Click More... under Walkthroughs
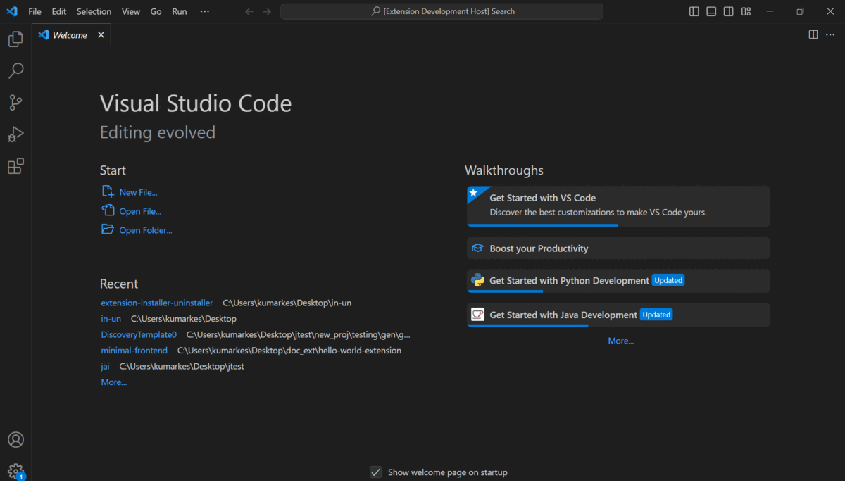 621,341
